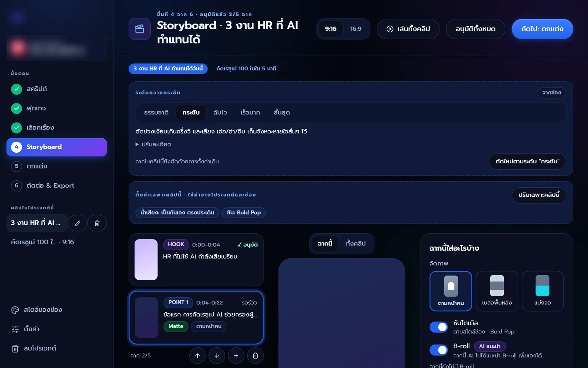
Task: Switch preview to ทั้งคลิป tab
Action: pos(356,244)
